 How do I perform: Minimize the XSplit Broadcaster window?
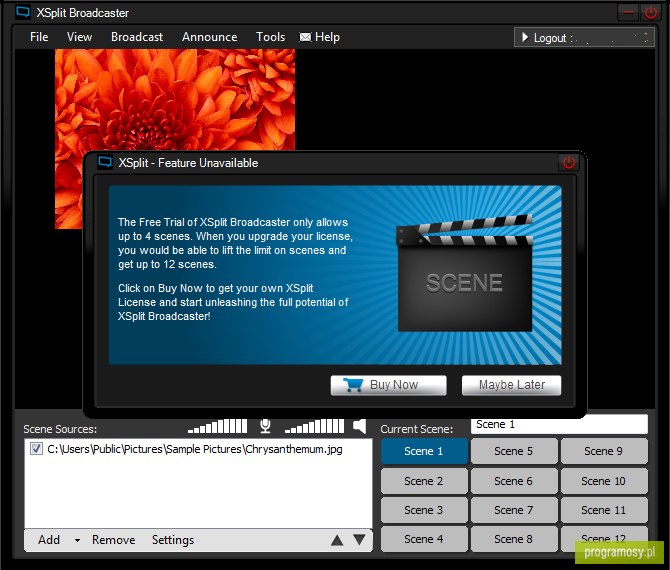tap(628, 13)
